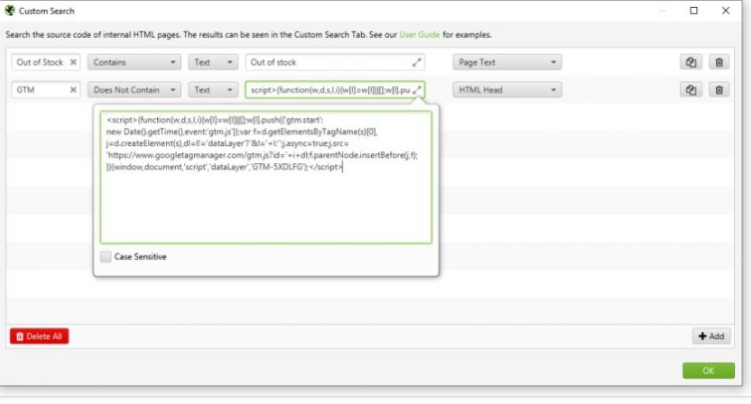The width and height of the screenshot is (751, 404).
Task: Close the Custom Search dialog
Action: click(x=726, y=11)
